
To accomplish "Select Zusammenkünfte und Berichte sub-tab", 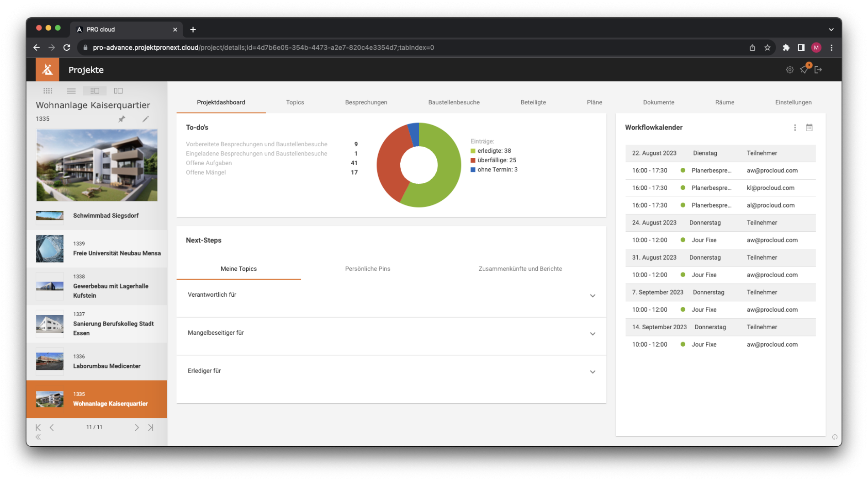I will (520, 269).
